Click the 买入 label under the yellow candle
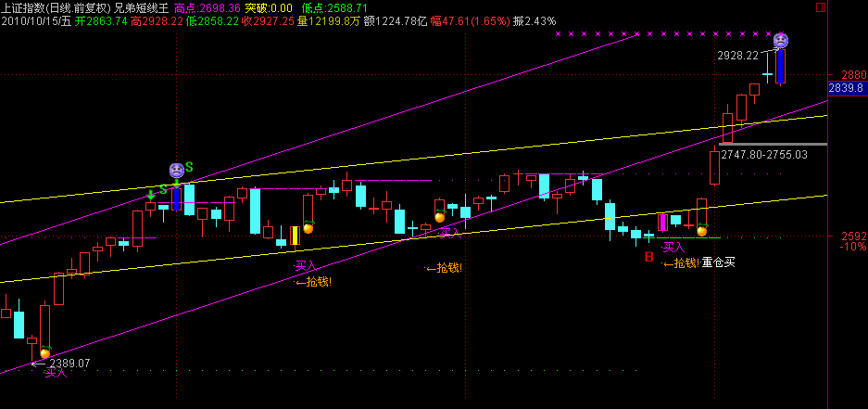 click(306, 266)
